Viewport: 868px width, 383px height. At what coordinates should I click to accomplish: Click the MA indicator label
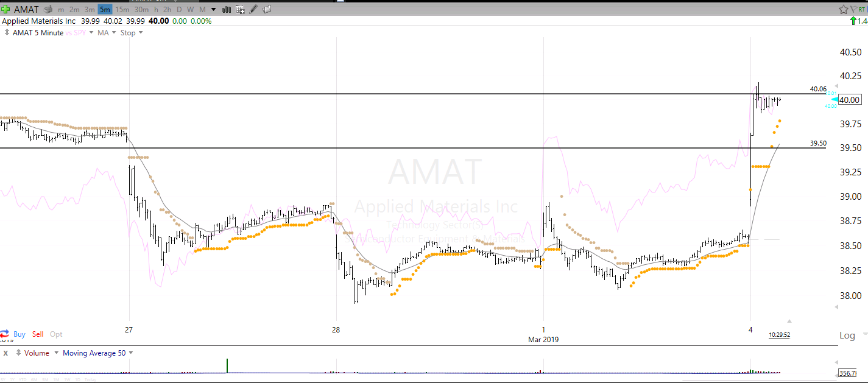[102, 33]
